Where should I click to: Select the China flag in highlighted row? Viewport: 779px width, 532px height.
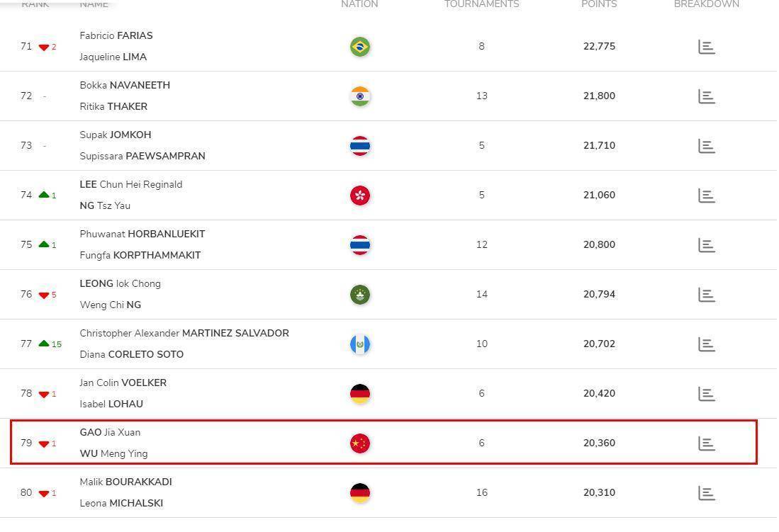[x=359, y=443]
